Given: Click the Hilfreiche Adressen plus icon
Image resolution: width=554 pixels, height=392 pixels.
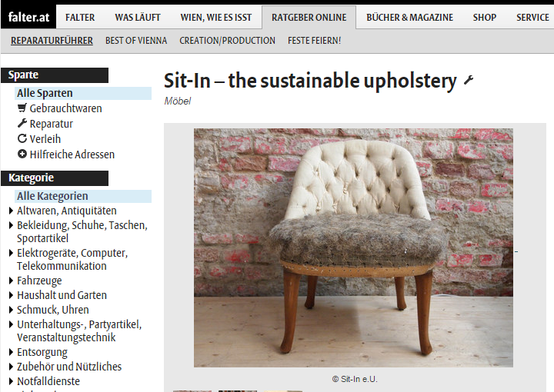Looking at the screenshot, I should coord(22,154).
